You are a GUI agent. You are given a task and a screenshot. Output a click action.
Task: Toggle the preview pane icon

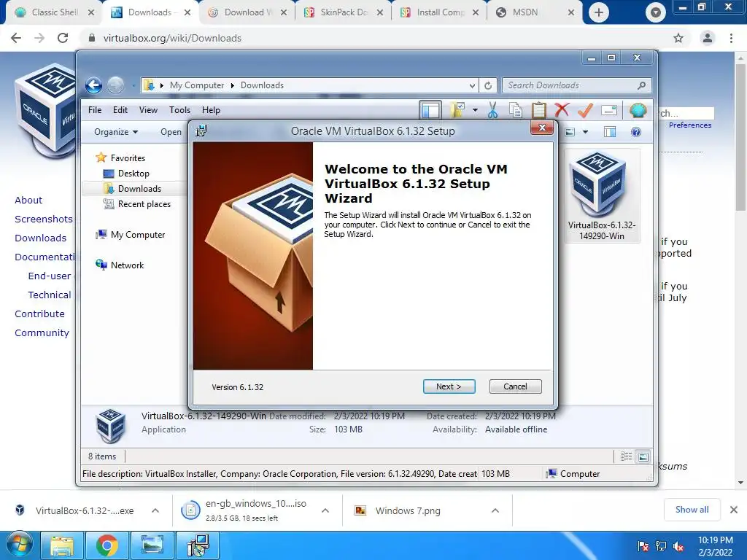click(x=610, y=132)
